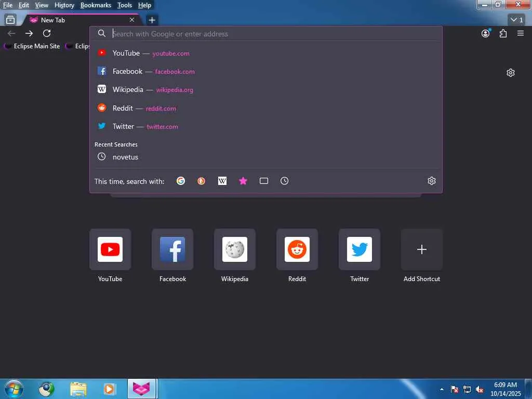Open new tab page customize gear
Screen dimensions: 532x399
(x=510, y=73)
